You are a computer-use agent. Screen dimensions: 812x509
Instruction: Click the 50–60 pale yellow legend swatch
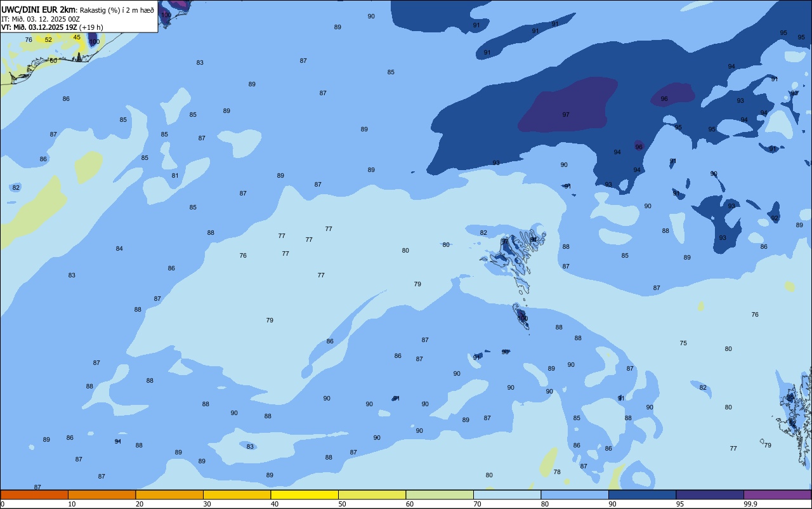(x=372, y=494)
